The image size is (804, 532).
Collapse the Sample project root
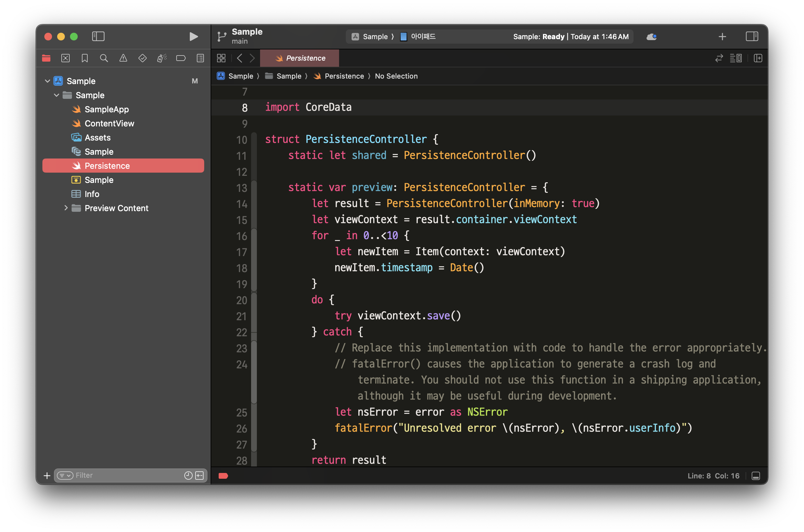(48, 81)
